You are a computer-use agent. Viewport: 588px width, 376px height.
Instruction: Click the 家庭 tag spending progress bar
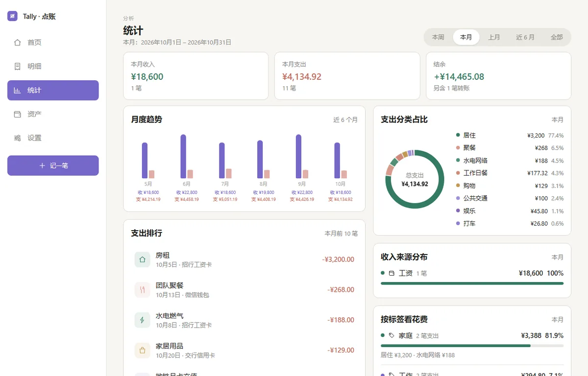tap(472, 346)
